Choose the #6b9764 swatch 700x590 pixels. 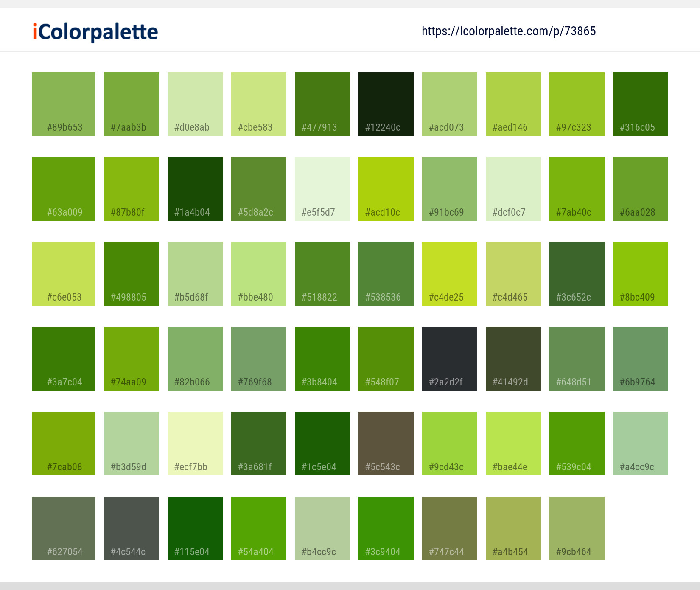641,359
